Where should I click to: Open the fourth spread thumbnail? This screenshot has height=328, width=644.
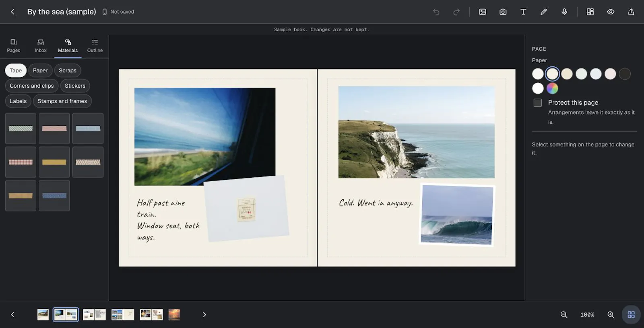tap(123, 314)
